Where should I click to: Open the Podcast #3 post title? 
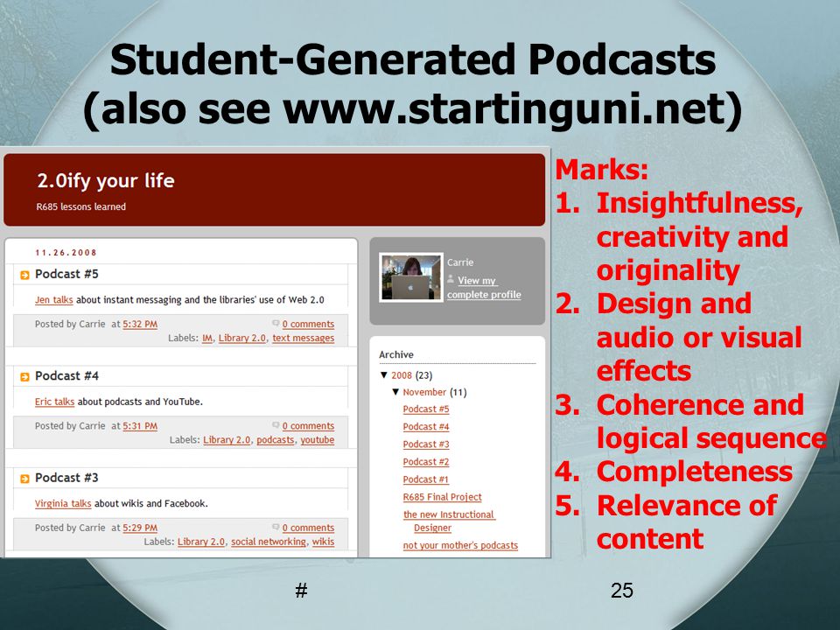66,478
